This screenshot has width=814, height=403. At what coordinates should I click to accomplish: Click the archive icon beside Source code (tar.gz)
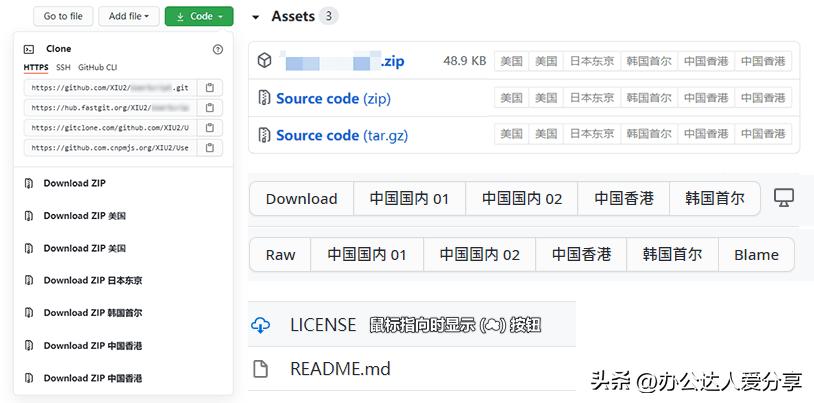coord(265,135)
